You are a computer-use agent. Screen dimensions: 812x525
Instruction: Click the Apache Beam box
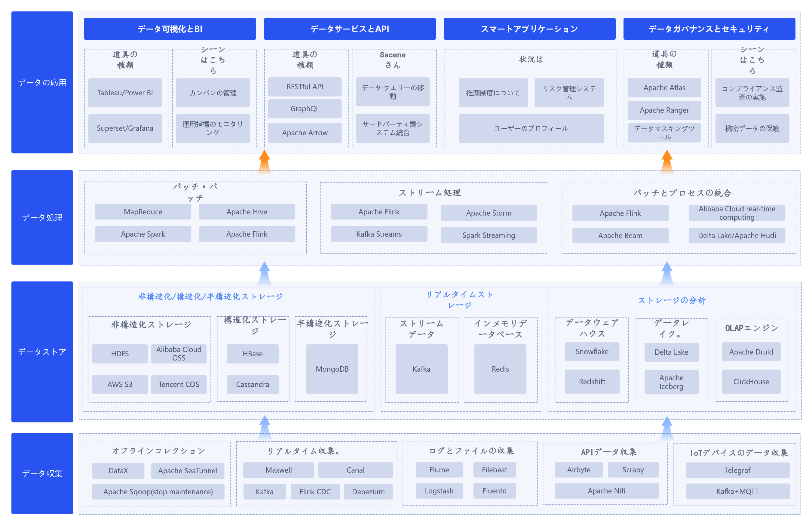[620, 235]
